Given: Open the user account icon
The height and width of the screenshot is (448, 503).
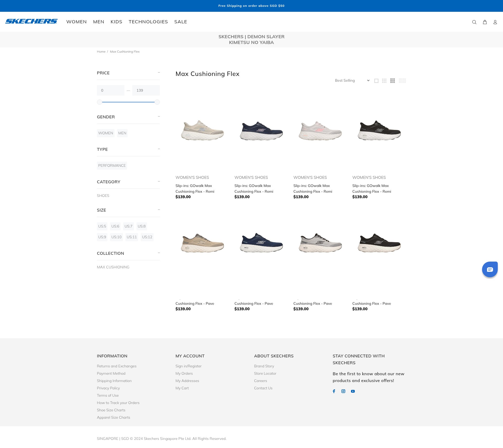Looking at the screenshot, I should click(x=495, y=22).
